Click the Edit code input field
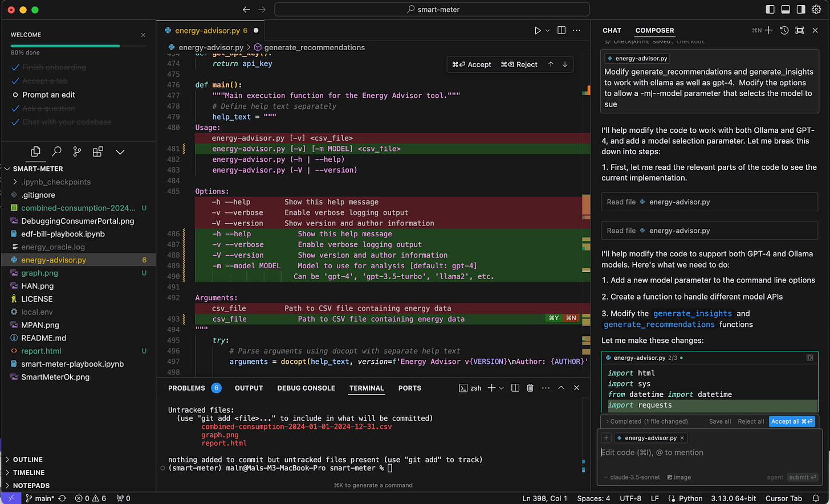 tap(710, 453)
